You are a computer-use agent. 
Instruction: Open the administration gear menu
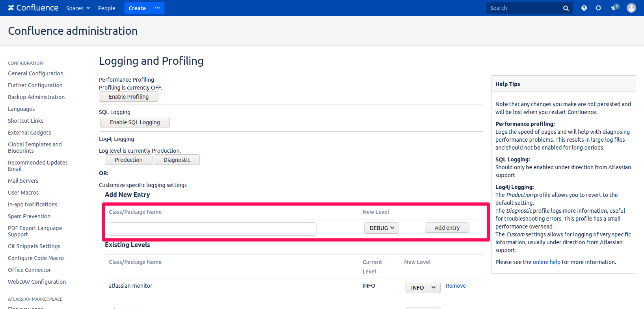(598, 8)
